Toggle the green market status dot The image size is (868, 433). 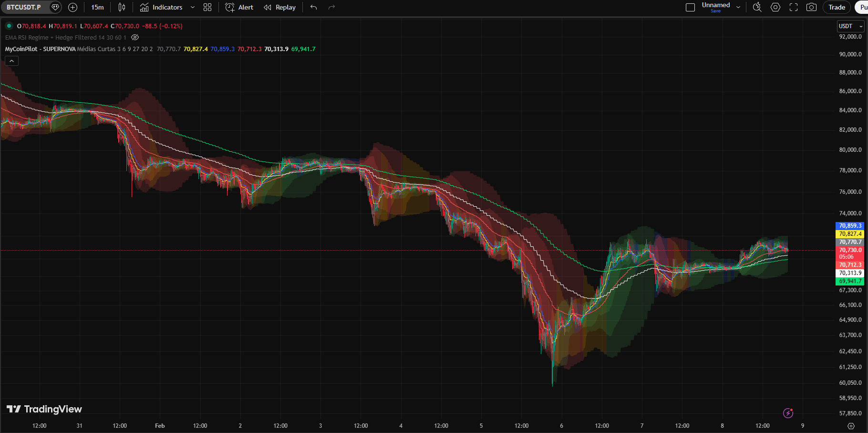click(x=9, y=26)
